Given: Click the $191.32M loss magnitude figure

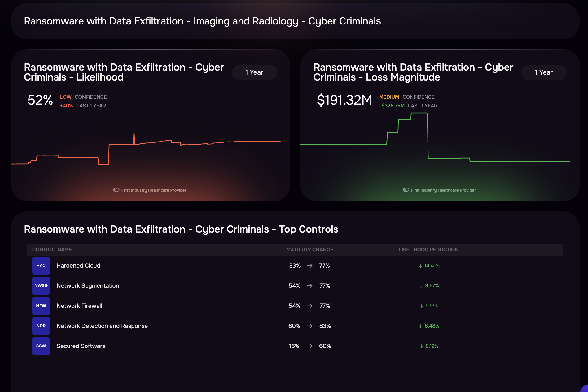Looking at the screenshot, I should coord(344,100).
